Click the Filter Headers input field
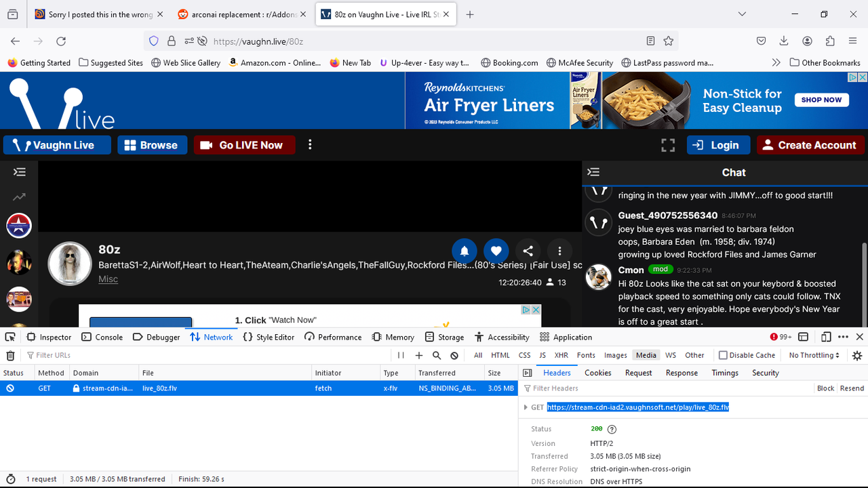The image size is (868, 488). [668, 388]
